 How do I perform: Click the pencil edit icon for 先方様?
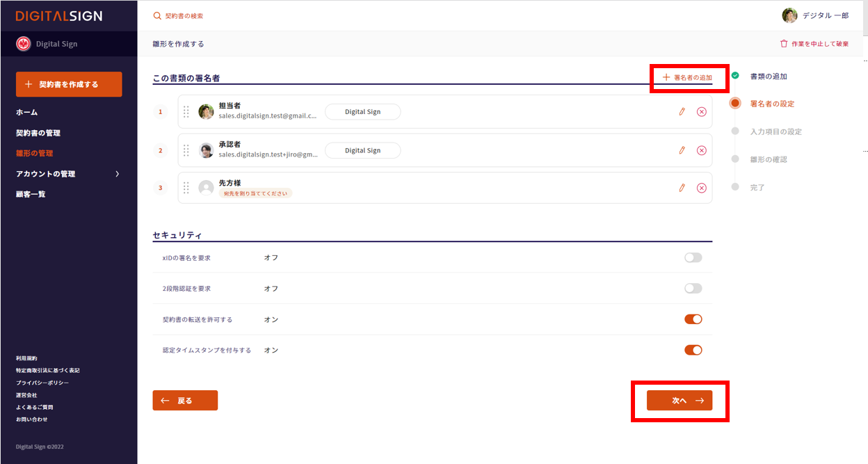point(682,188)
